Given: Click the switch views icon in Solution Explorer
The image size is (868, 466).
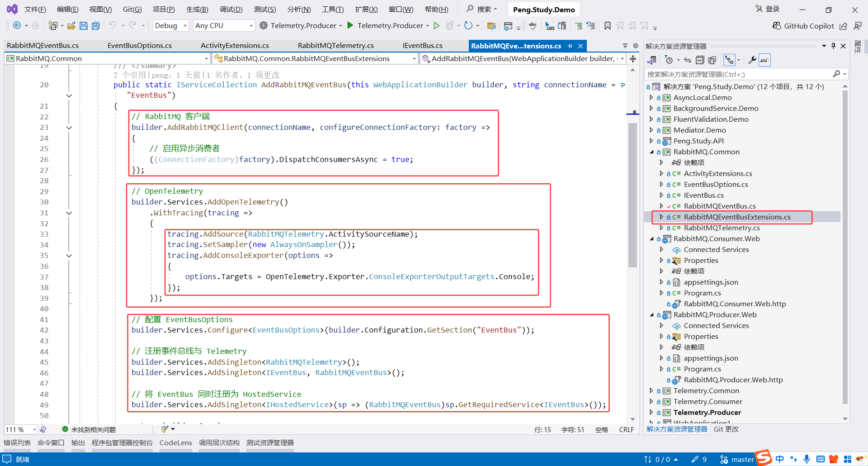Looking at the screenshot, I should [x=652, y=60].
